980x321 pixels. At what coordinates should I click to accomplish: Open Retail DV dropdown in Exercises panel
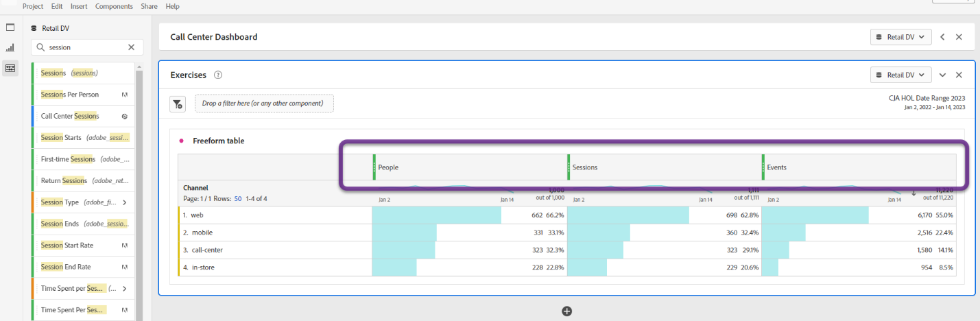[x=900, y=75]
